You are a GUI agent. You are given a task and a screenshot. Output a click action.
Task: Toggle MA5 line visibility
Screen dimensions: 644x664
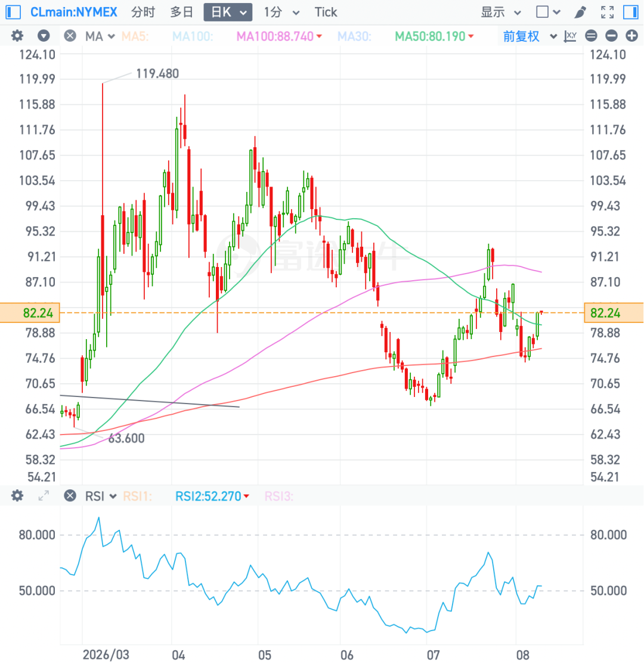pos(135,36)
